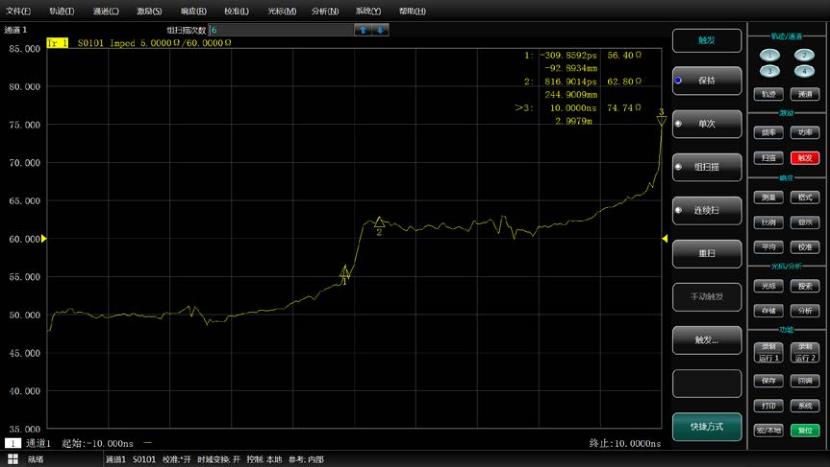Image resolution: width=830 pixels, height=467 pixels.
Task: Decrease group sweep count with down arrow
Action: coord(381,30)
